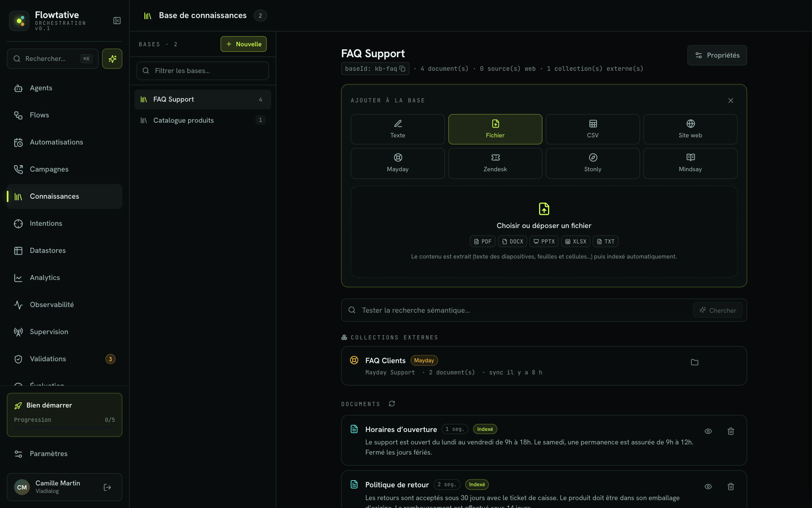Open the Propriétés panel
This screenshot has width=812, height=508.
coord(717,55)
